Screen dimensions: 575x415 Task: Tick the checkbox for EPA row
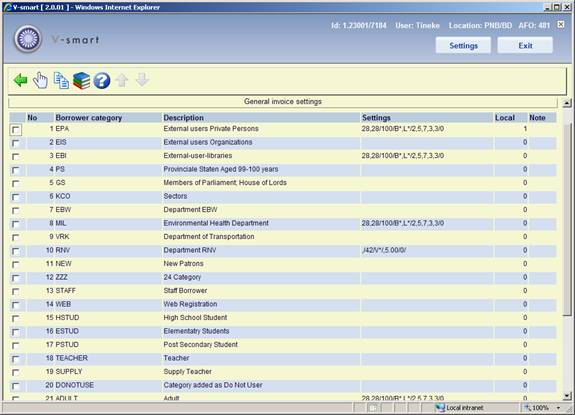[16, 129]
